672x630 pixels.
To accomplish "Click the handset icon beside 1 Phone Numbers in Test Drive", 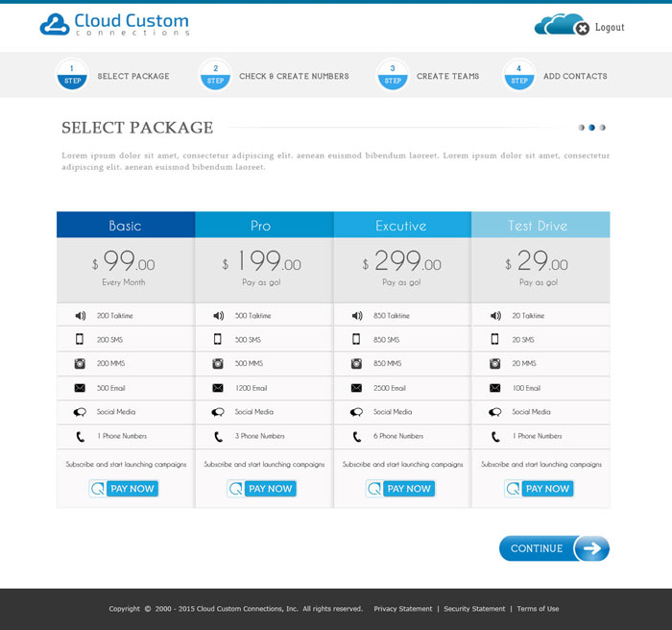I will [496, 437].
